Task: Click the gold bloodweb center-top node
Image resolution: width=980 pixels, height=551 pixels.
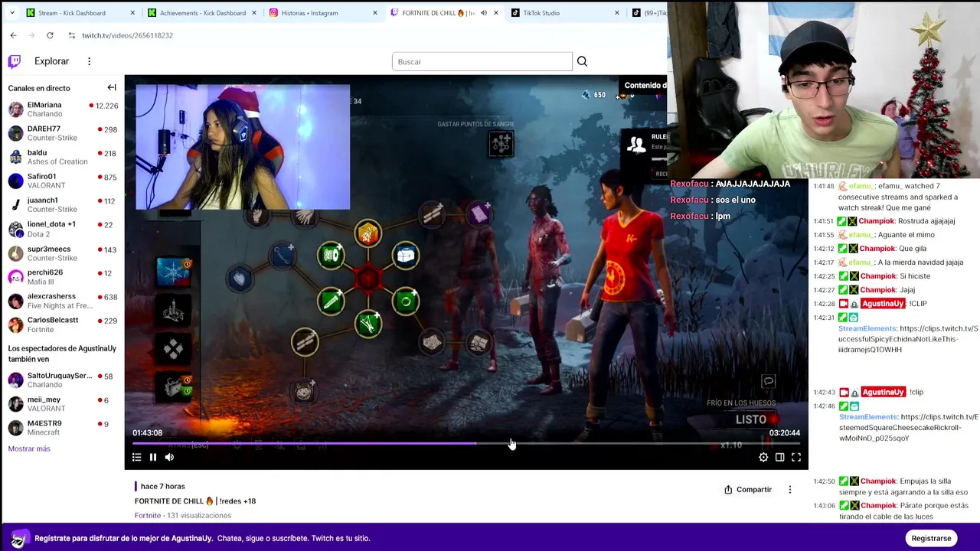Action: (x=367, y=232)
